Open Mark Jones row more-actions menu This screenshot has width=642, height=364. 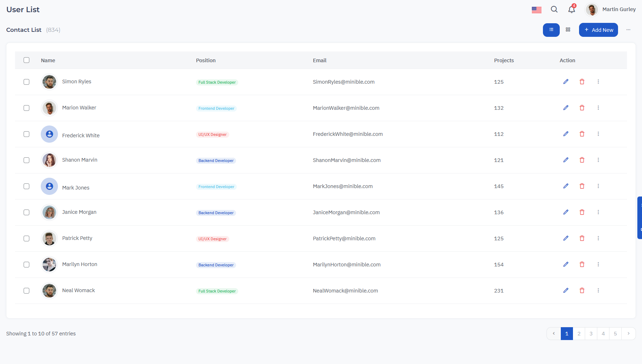pyautogui.click(x=598, y=186)
